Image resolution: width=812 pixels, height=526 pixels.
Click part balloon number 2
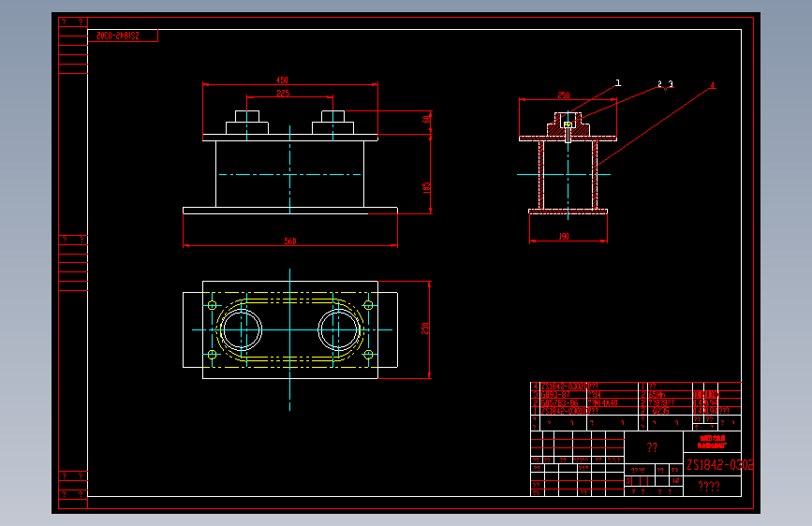[659, 84]
